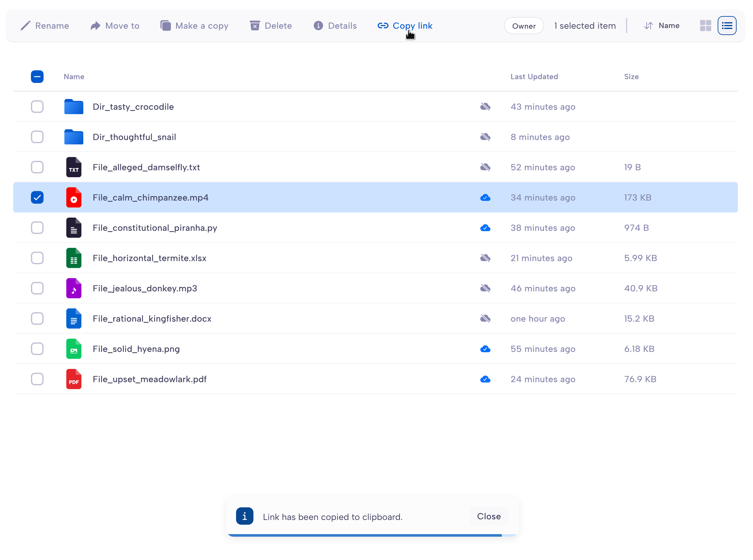Image resolution: width=753 pixels, height=560 pixels.
Task: Click the purple mp3 audio icon
Action: click(74, 288)
